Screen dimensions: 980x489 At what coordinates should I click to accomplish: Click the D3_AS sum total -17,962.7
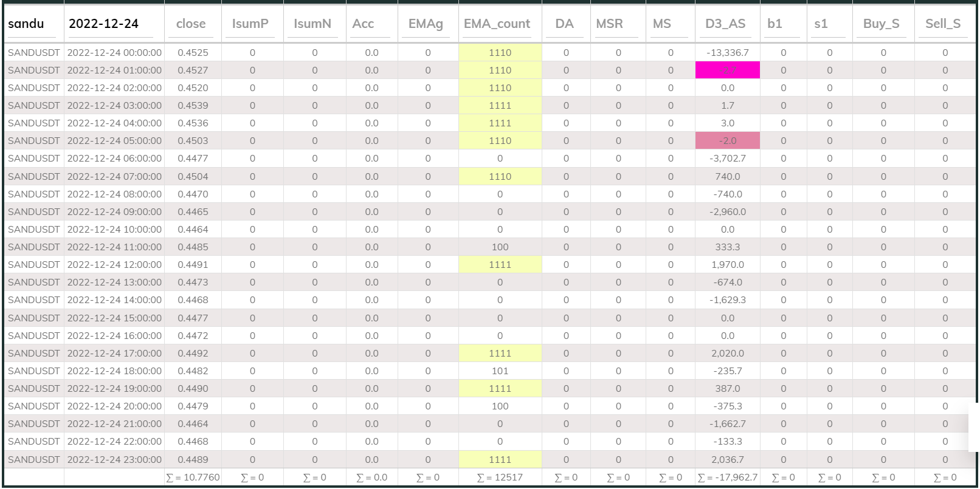[727, 477]
